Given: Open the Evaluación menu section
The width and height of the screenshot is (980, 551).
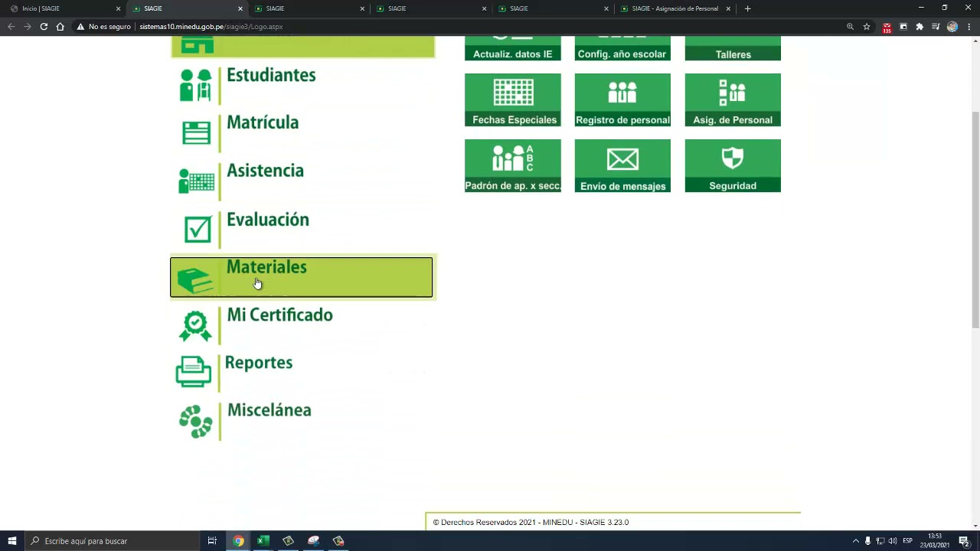Looking at the screenshot, I should 267,220.
